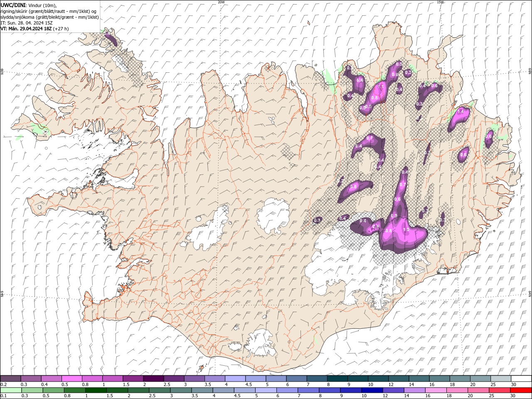Screen dimensions: 532x399
Task: Choose the dark teal 8 swatch in upper legend
Action: tap(337, 379)
